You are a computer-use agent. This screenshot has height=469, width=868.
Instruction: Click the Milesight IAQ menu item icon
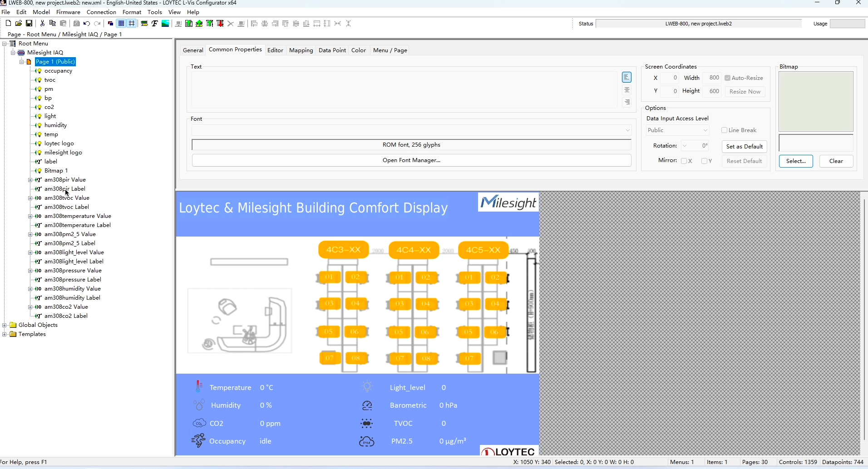21,53
